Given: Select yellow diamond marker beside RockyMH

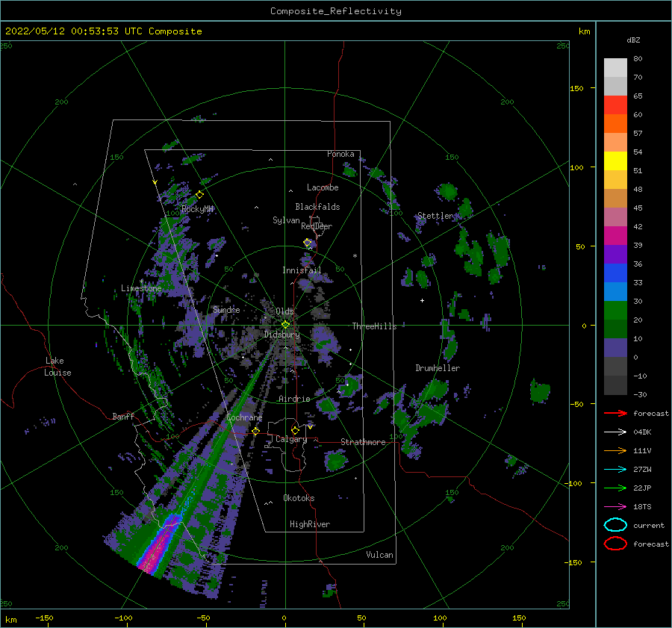Looking at the screenshot, I should [x=199, y=195].
